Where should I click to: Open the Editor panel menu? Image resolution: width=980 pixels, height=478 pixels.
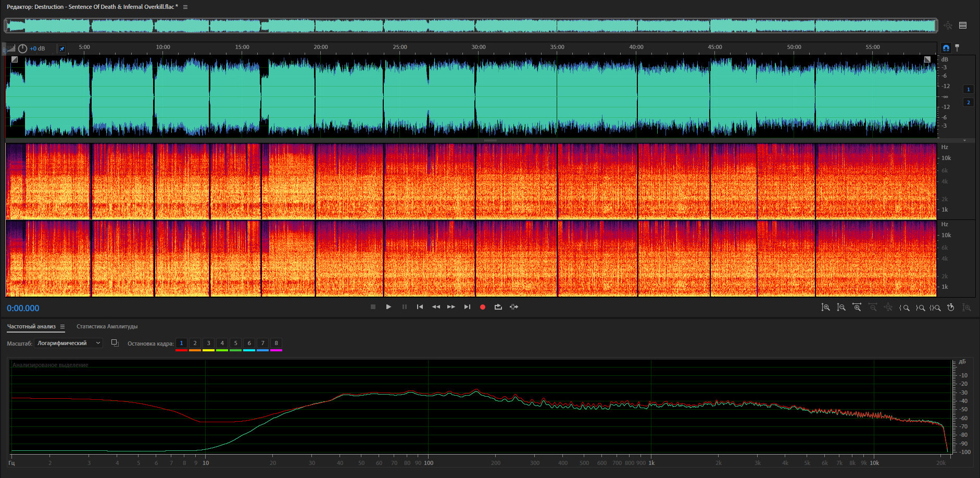[x=185, y=7]
